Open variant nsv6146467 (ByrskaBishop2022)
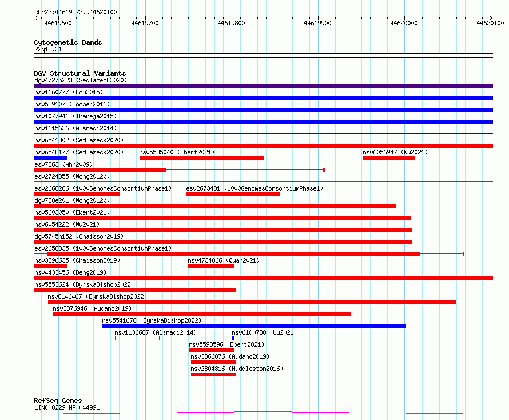 point(97,296)
